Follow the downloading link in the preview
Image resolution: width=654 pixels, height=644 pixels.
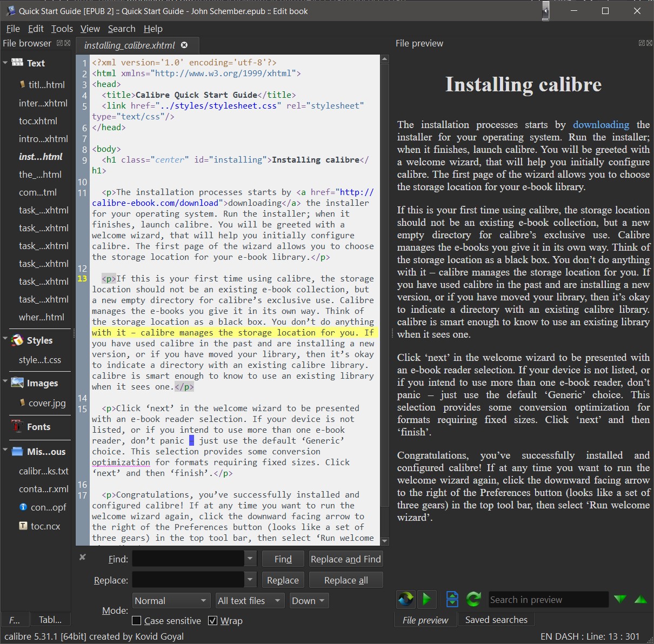[601, 125]
